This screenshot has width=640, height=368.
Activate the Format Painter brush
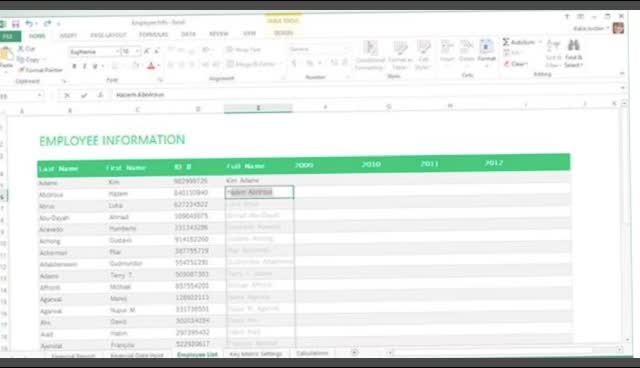point(40,70)
